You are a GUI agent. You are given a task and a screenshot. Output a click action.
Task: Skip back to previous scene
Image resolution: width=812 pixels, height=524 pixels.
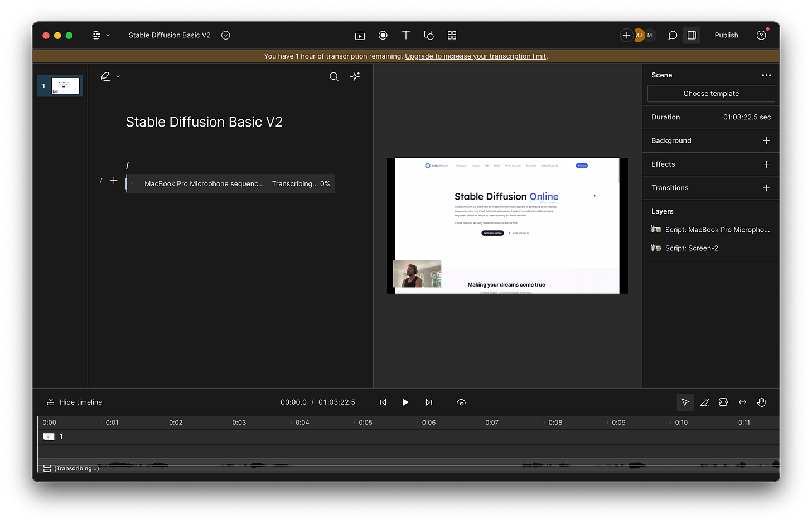coord(383,402)
